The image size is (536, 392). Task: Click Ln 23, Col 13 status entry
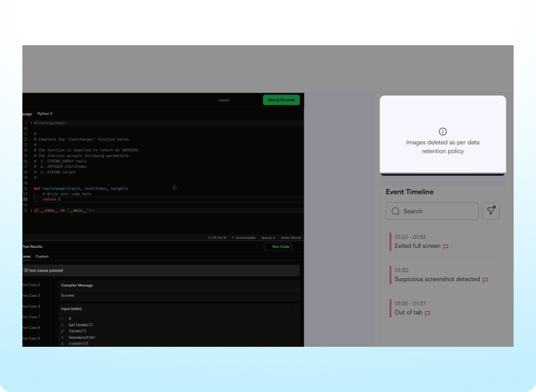(x=217, y=238)
